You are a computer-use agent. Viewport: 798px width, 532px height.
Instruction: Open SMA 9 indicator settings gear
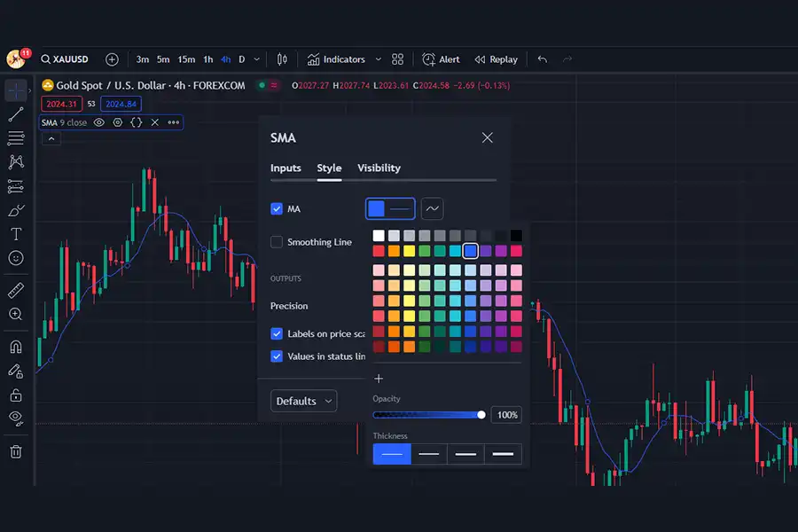coord(118,122)
